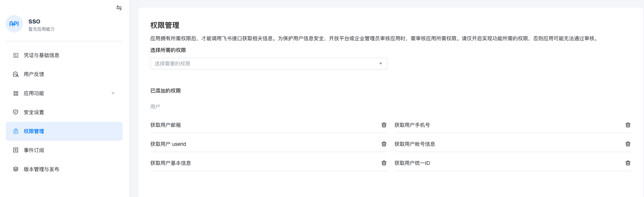
Task: Open the 选择需要的权限 dropdown arrow
Action: coord(380,64)
